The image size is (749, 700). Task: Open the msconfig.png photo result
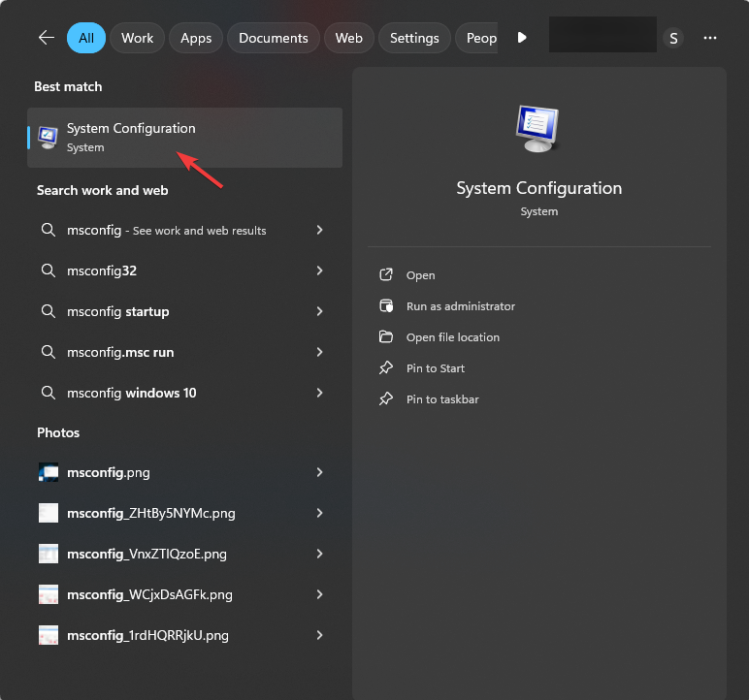(x=185, y=472)
